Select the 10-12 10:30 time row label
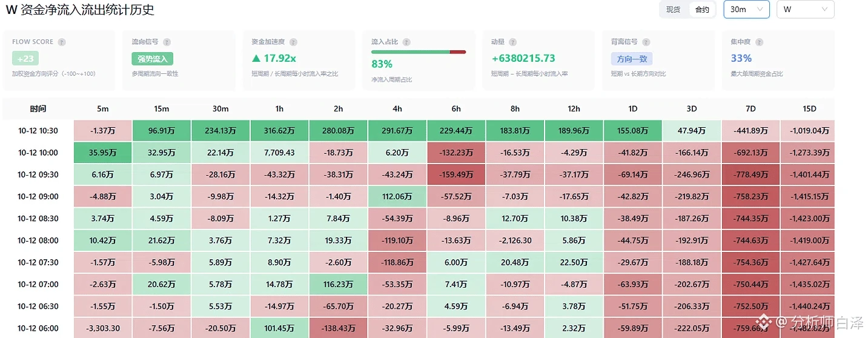Viewport: 868px width, 338px height. 38,131
